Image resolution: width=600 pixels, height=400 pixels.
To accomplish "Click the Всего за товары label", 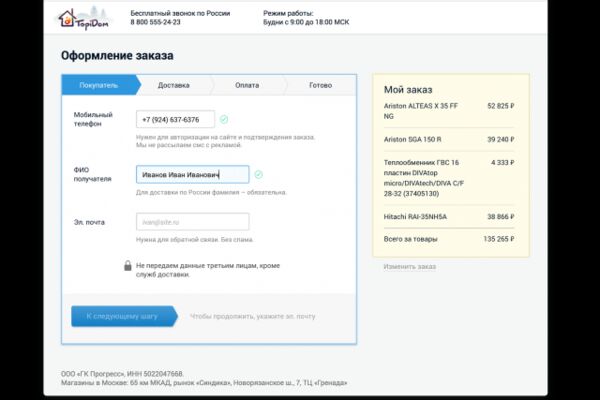I will pyautogui.click(x=411, y=239).
